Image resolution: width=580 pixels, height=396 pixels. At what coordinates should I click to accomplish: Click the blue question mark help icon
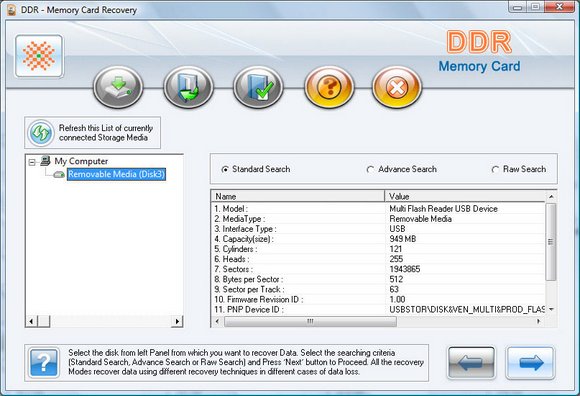pos(44,362)
